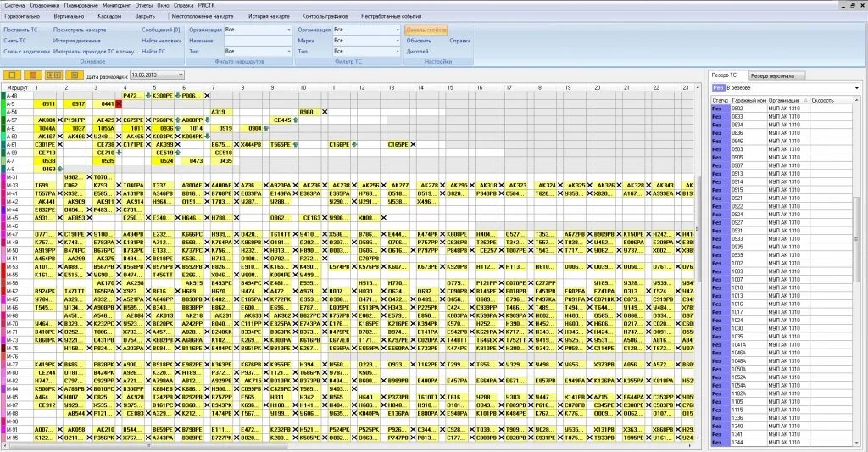The height and width of the screenshot is (452, 868).
Task: Open the vehicle filter Марка dropdown
Action: click(397, 41)
